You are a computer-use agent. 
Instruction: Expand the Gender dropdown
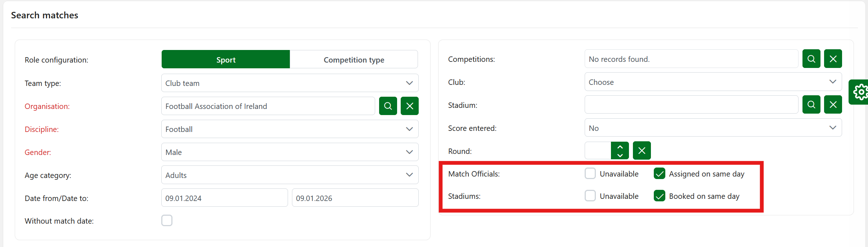click(x=289, y=152)
